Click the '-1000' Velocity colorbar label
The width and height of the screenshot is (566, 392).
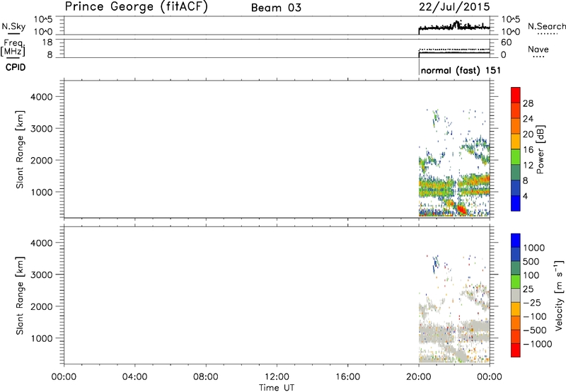tap(538, 344)
